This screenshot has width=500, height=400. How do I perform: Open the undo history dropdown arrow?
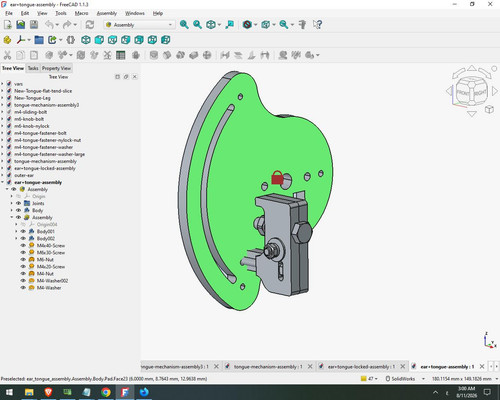click(x=57, y=25)
